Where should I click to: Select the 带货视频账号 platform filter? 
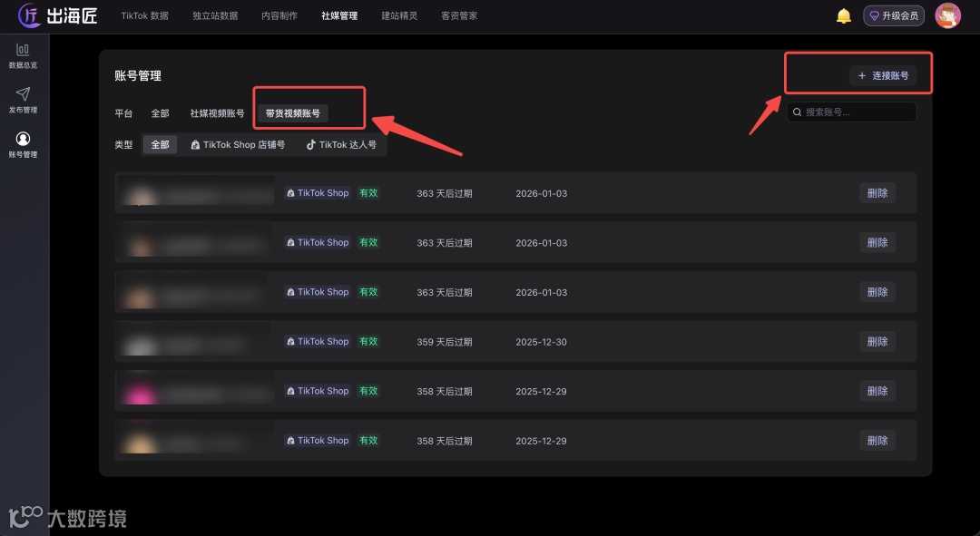pyautogui.click(x=292, y=113)
